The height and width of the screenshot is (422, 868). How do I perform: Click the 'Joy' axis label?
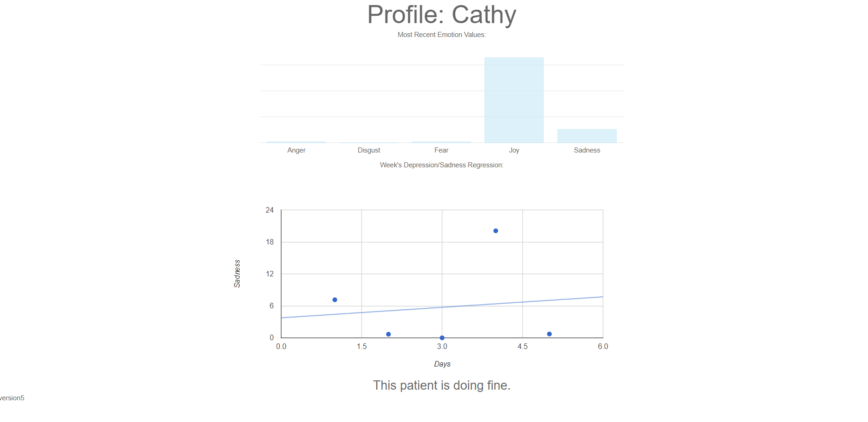tap(514, 150)
